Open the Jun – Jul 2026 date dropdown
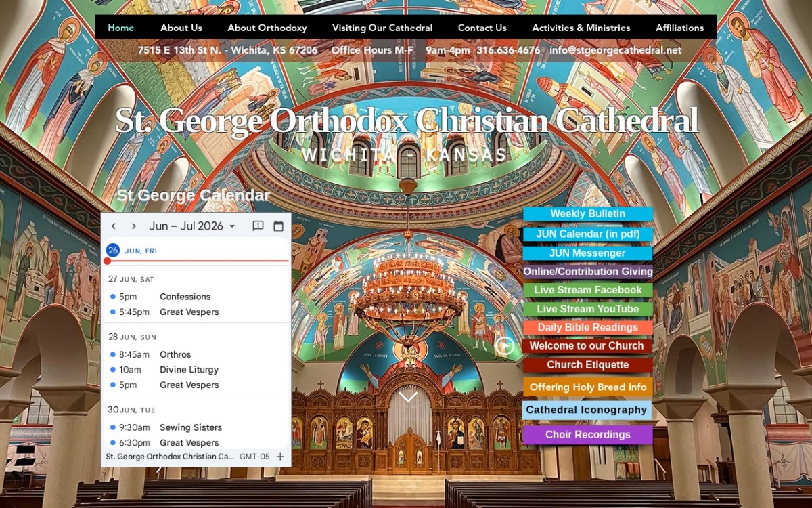The width and height of the screenshot is (812, 508). (x=192, y=226)
